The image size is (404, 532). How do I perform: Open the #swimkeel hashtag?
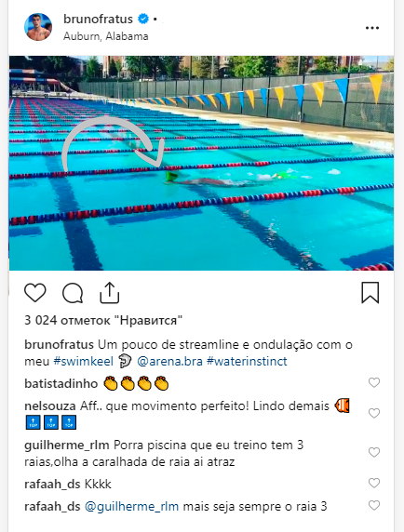[x=84, y=362]
